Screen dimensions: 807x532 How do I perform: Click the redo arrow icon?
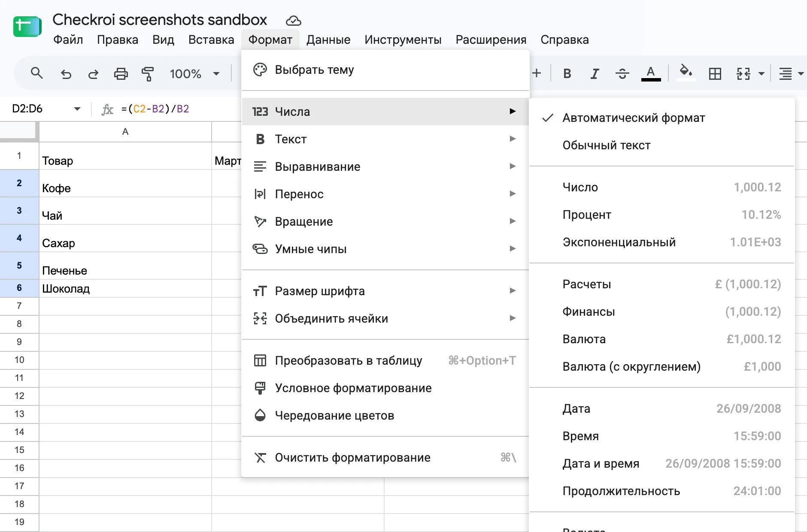click(93, 74)
